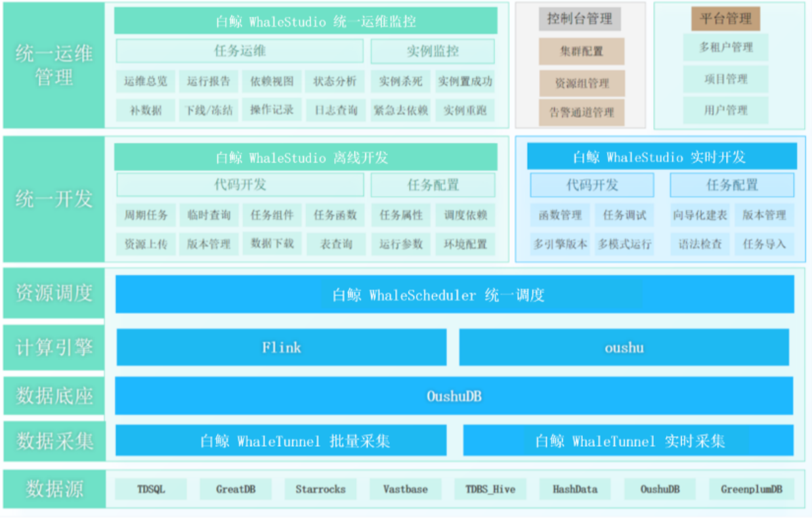Select the 任务调试 box
Screen dimensions: 812x518
[624, 215]
